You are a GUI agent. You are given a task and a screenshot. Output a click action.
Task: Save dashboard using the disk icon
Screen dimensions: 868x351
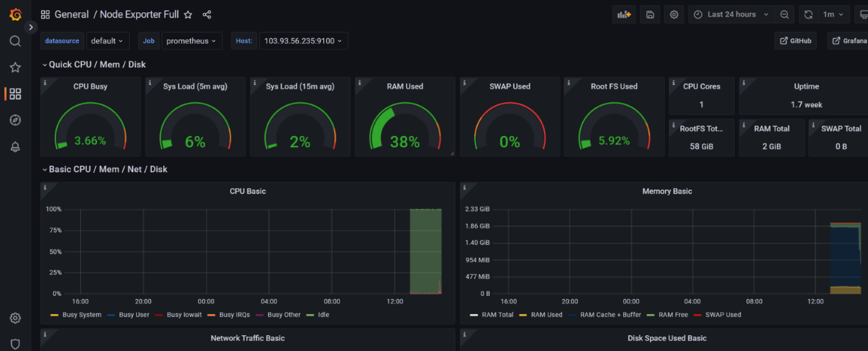[650, 15]
